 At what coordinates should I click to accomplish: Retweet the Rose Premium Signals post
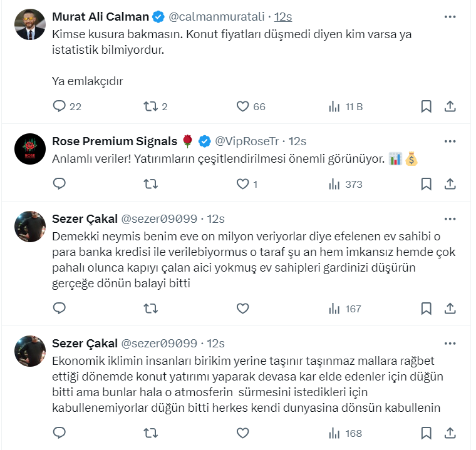pos(150,184)
